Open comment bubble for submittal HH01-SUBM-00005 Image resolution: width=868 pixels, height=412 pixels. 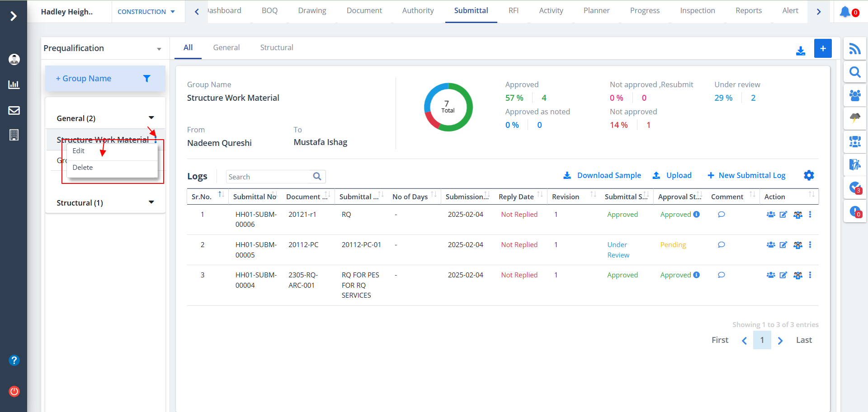721,245
